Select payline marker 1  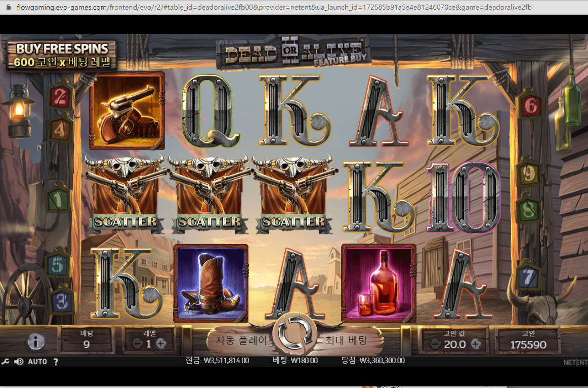[59, 199]
